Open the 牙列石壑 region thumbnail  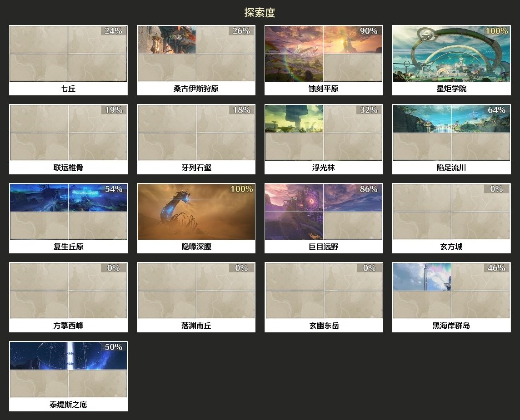(x=196, y=133)
